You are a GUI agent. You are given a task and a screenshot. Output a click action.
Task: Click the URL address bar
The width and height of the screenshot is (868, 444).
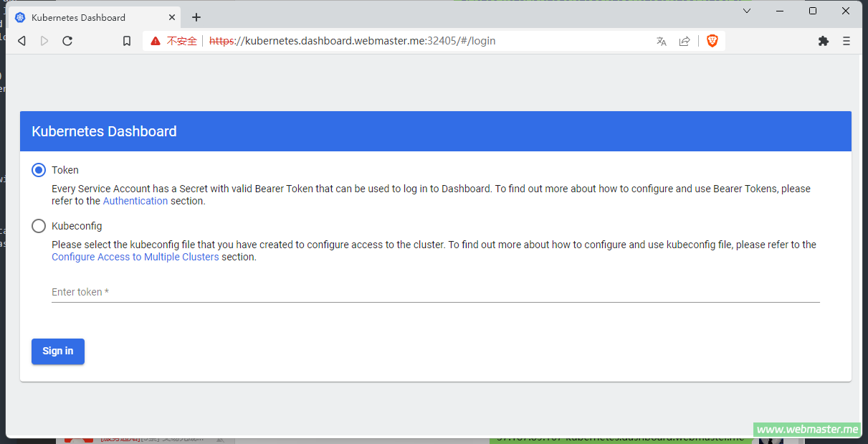tap(430, 41)
